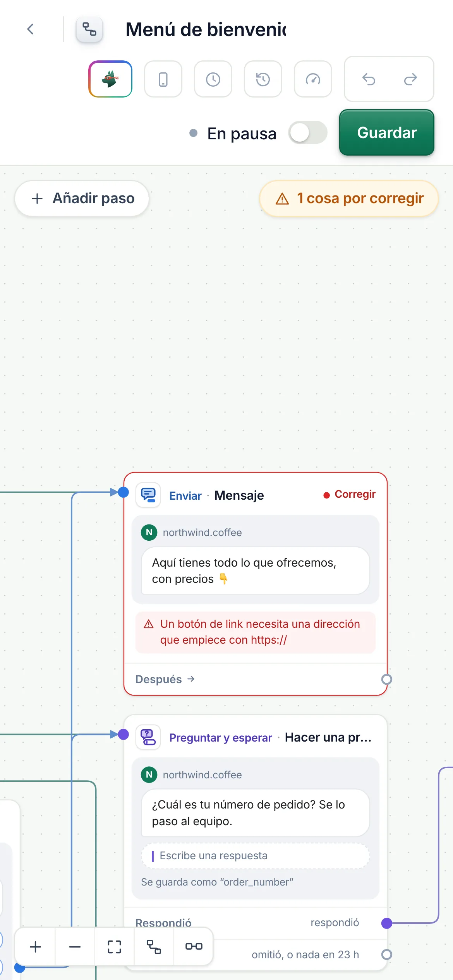Click the 'omitió, o nada en 23 h' connector
Image resolution: width=453 pixels, height=980 pixels.
(x=386, y=954)
